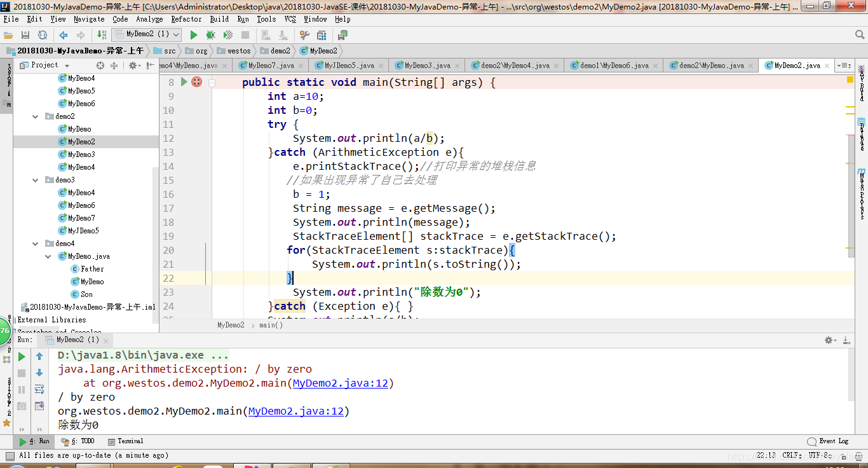Click the westos breadcrumb in the navigation bar
Image resolution: width=868 pixels, height=468 pixels.
234,50
